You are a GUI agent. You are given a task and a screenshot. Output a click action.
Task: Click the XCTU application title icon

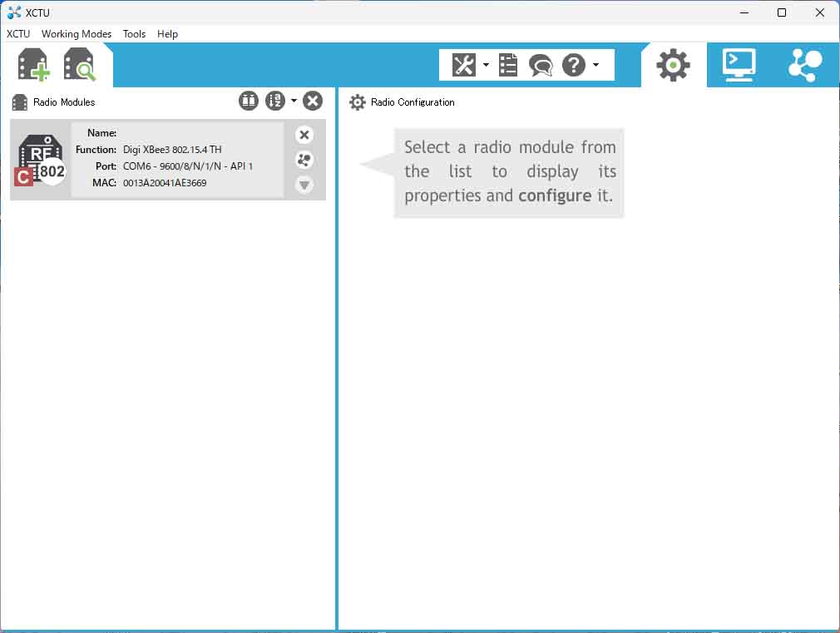pyautogui.click(x=14, y=12)
